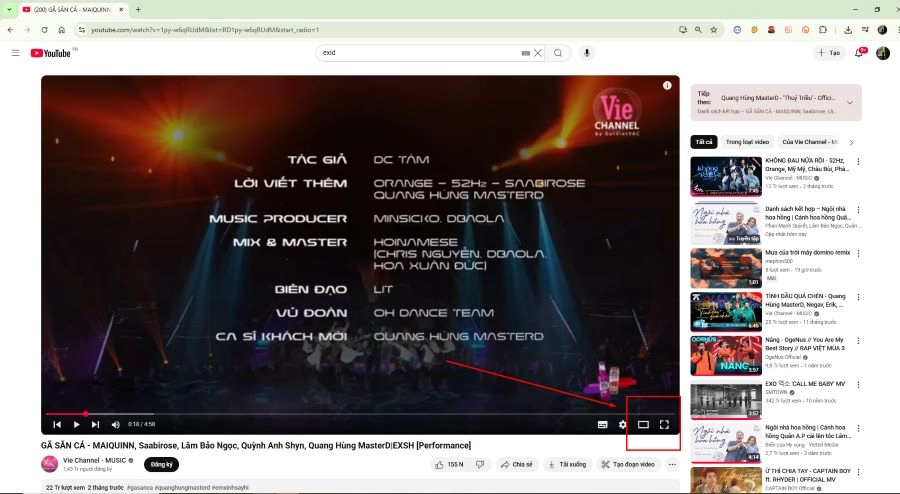Open options for Ngôi nhà hoa hồng Quân A.P
This screenshot has height=494, width=900.
pos(858,428)
